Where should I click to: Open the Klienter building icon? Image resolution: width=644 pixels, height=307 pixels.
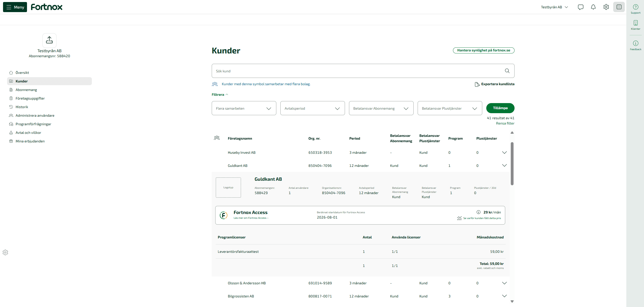635,23
